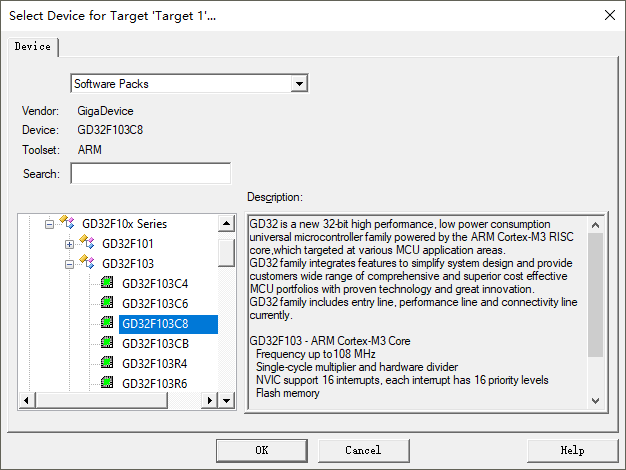
Task: Click description scroll up arrow
Action: tap(595, 225)
